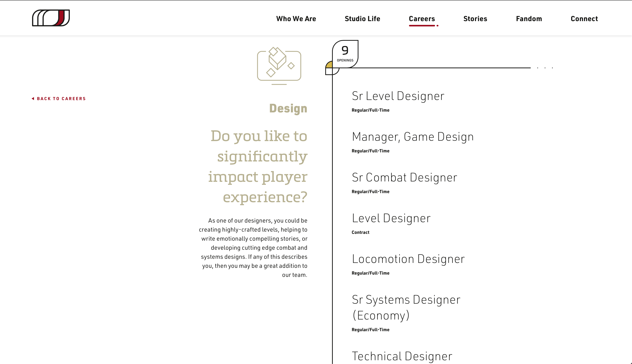Image resolution: width=632 pixels, height=364 pixels.
Task: Click the back arrow beside Back to Careers
Action: (33, 98)
